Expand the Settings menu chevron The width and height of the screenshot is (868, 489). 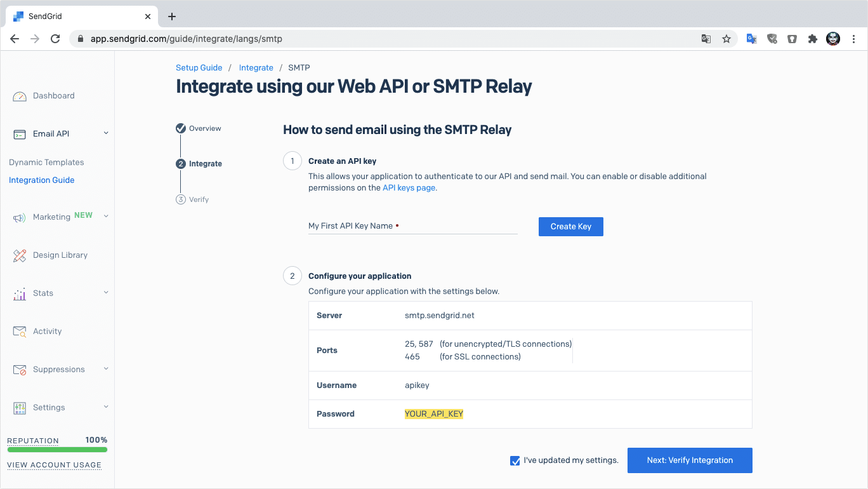[106, 407]
